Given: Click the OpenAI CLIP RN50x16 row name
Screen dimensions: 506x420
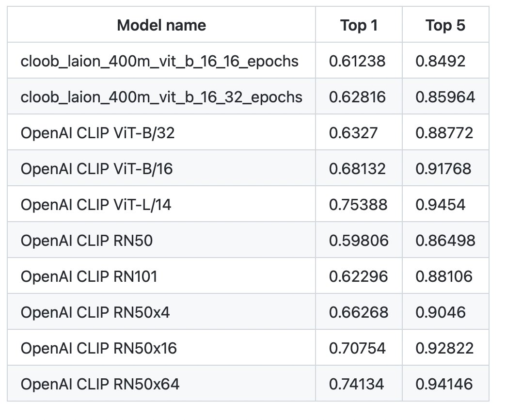Looking at the screenshot, I should pos(99,348).
